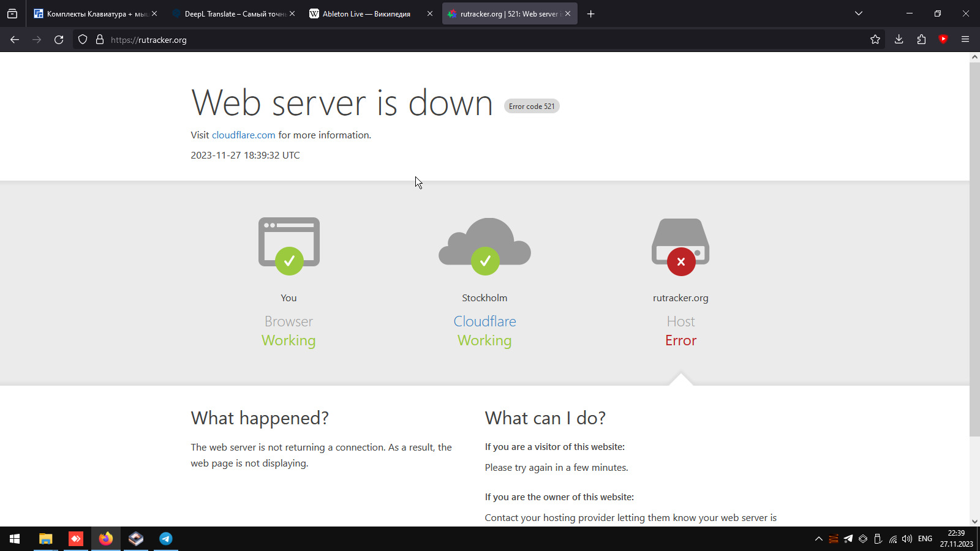Close the Ableton Live Wikipedia tab
Screen dimensions: 980x551
click(x=430, y=13)
